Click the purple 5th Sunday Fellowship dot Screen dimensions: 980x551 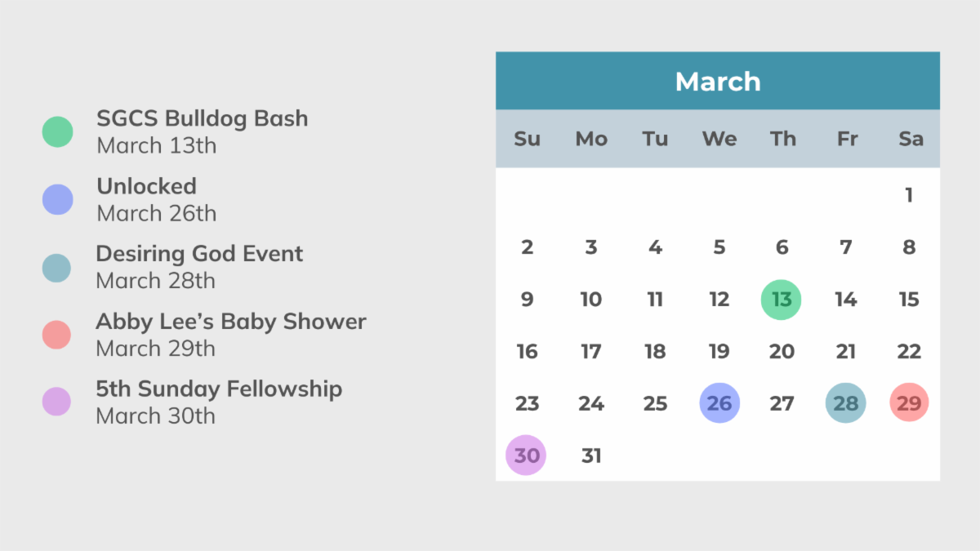tap(57, 402)
